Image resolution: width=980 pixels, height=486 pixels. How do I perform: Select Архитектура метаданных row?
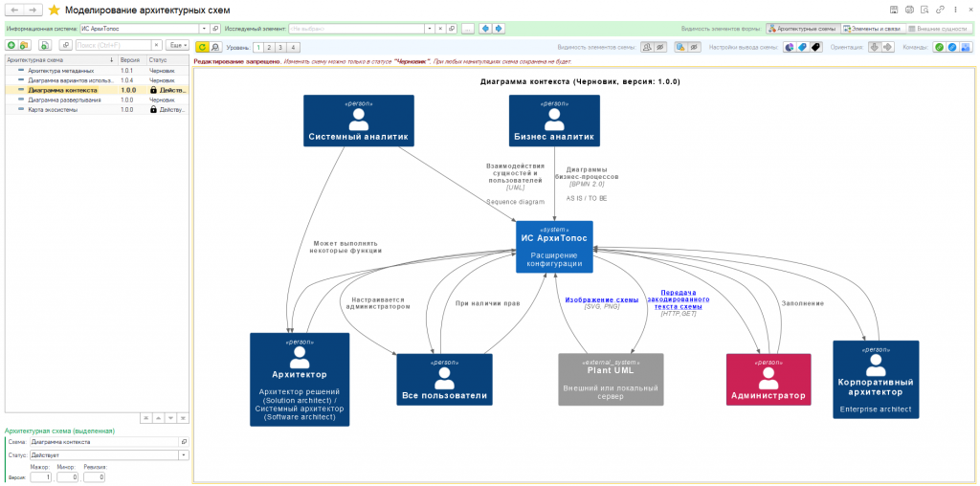[97, 71]
